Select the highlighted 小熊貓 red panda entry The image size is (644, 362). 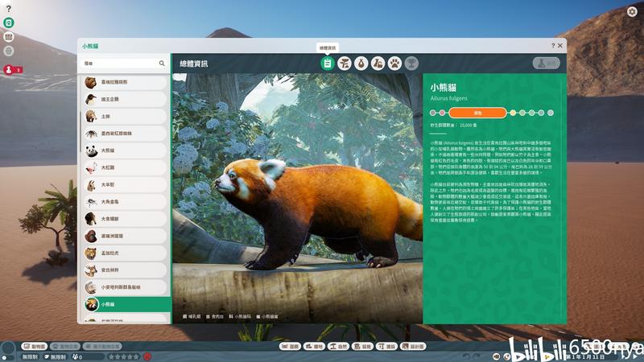pyautogui.click(x=126, y=305)
